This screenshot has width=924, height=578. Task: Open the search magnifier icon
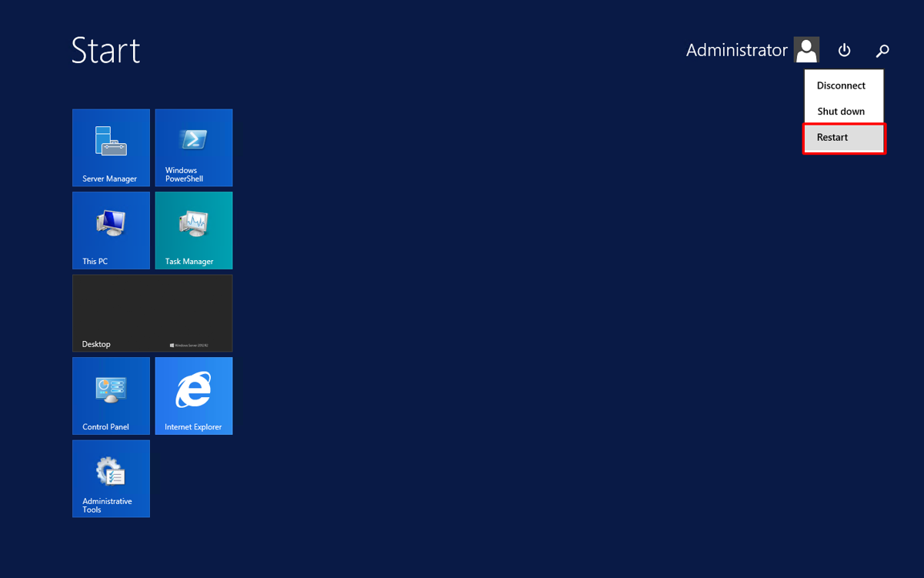click(x=882, y=51)
